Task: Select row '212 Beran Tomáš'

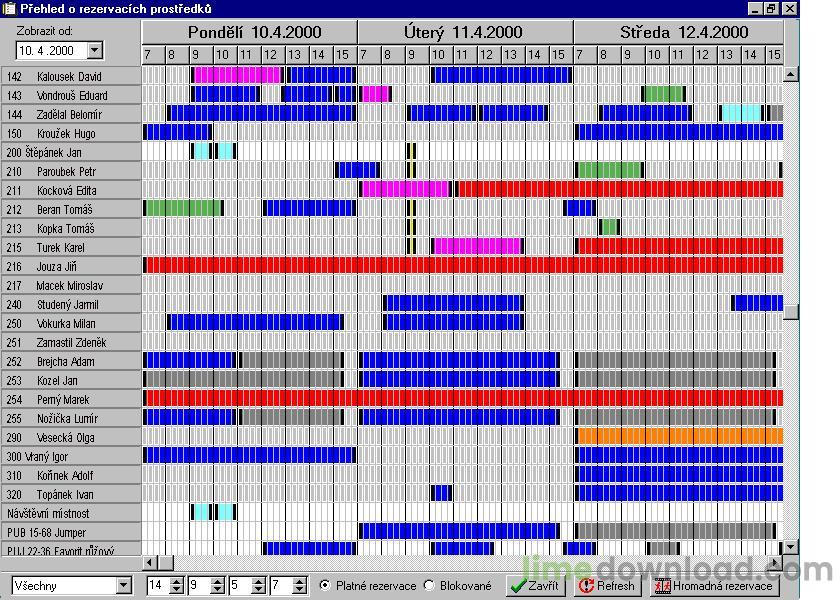Action: (71, 209)
